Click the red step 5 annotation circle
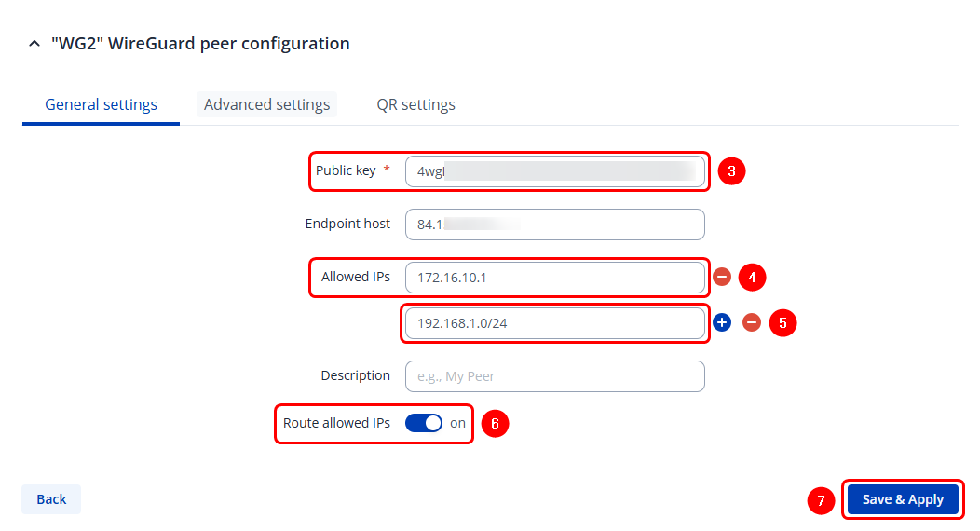The width and height of the screenshot is (980, 531). pos(783,322)
